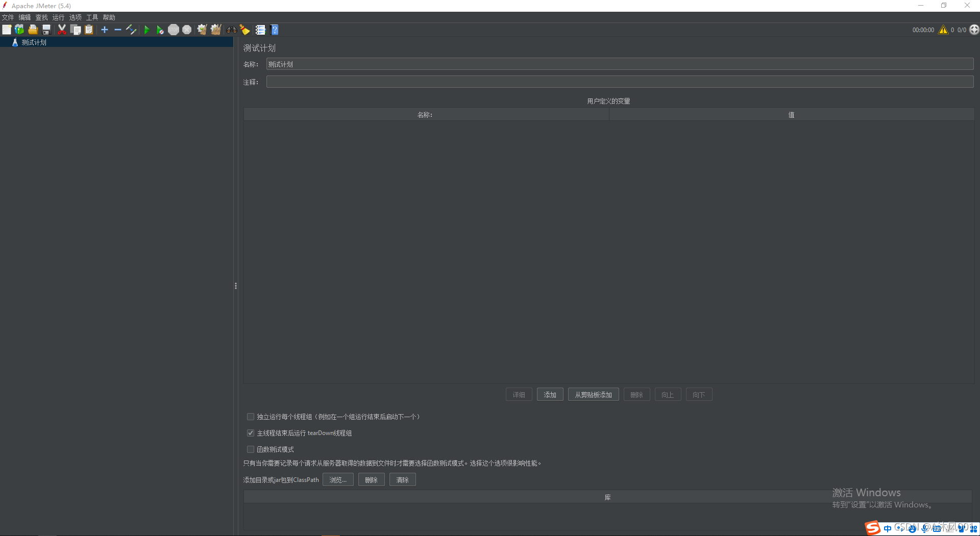Enable the 函数测试模式 checkbox
980x536 pixels.
[251, 449]
